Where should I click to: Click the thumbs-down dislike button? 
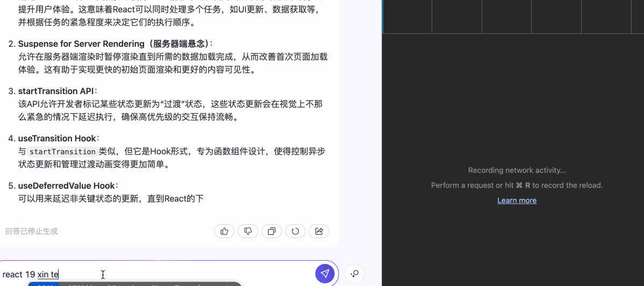pos(248,231)
